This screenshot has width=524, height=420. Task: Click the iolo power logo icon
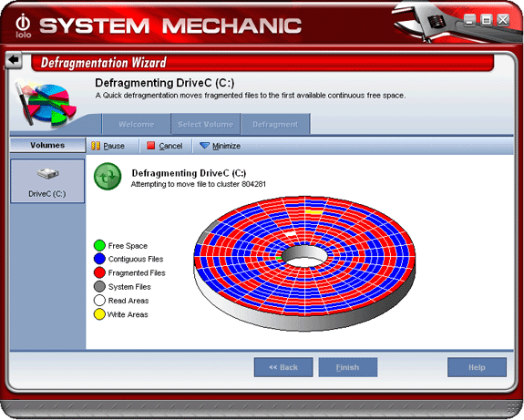click(x=23, y=26)
